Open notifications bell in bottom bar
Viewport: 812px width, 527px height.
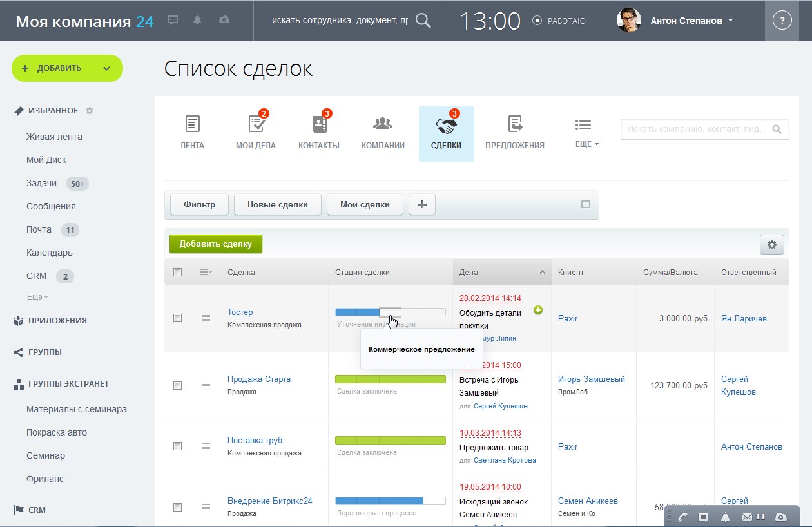(725, 517)
